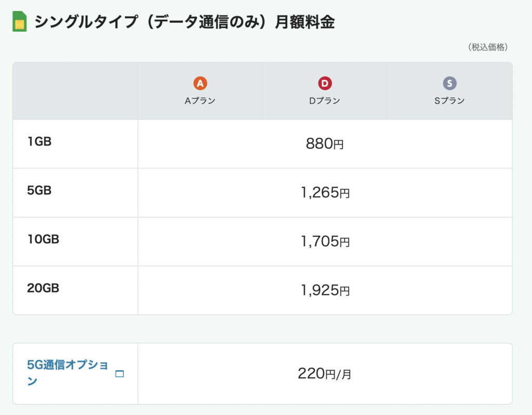
Task: Select the Aプラン column header
Action: coord(200,101)
